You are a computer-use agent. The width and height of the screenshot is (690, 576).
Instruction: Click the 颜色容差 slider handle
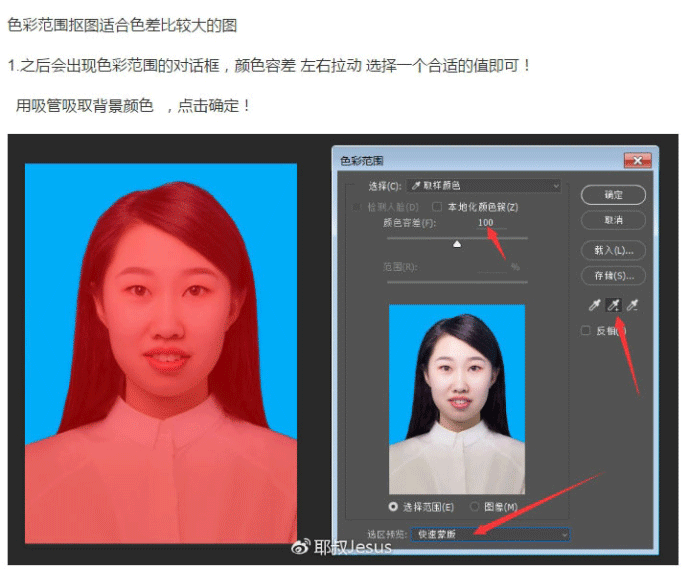[457, 244]
